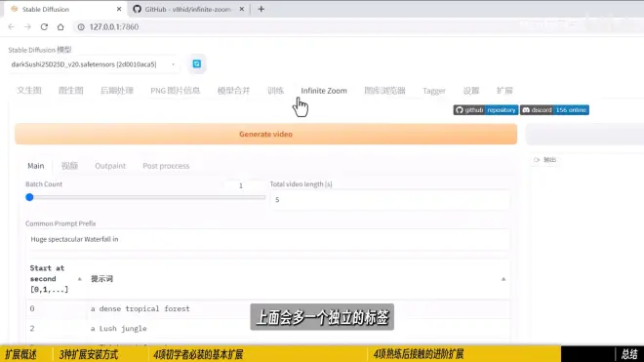
Task: View site information icon in address bar
Action: coord(81,26)
